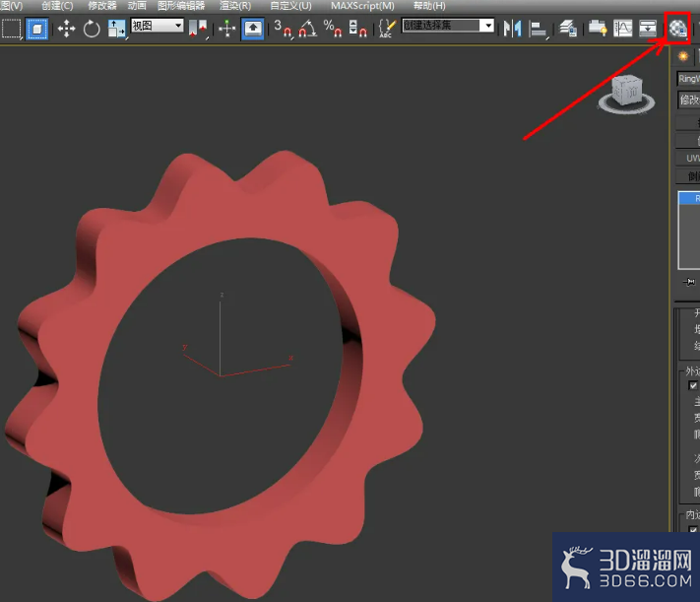Toggle the 3D Snaps magnet icon
Image resolution: width=700 pixels, height=602 pixels.
pos(284,29)
